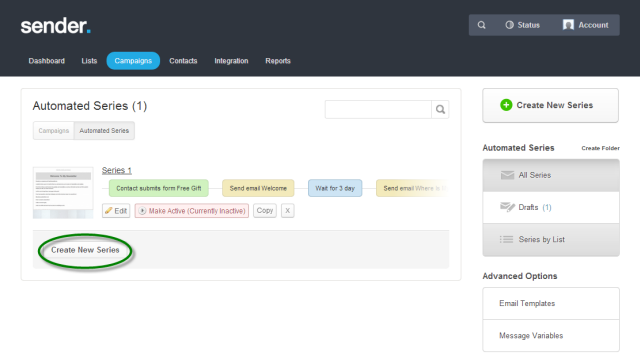The width and height of the screenshot is (640, 363).
Task: Open the Account menu
Action: point(585,25)
